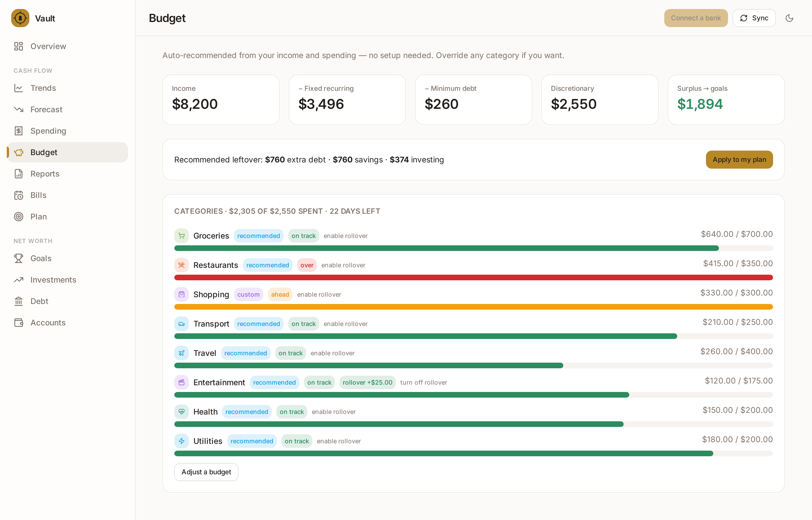Click the Shopping custom tag
This screenshot has height=520, width=812.
[248, 294]
